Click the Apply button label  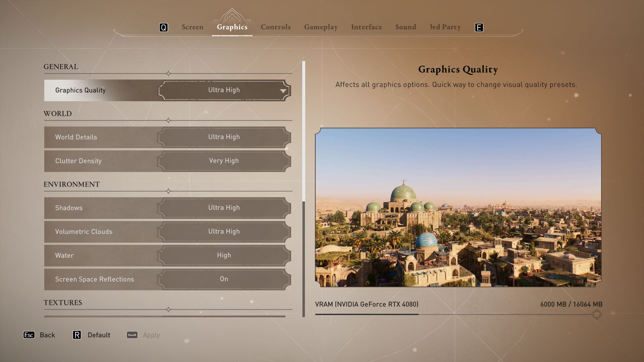[151, 335]
